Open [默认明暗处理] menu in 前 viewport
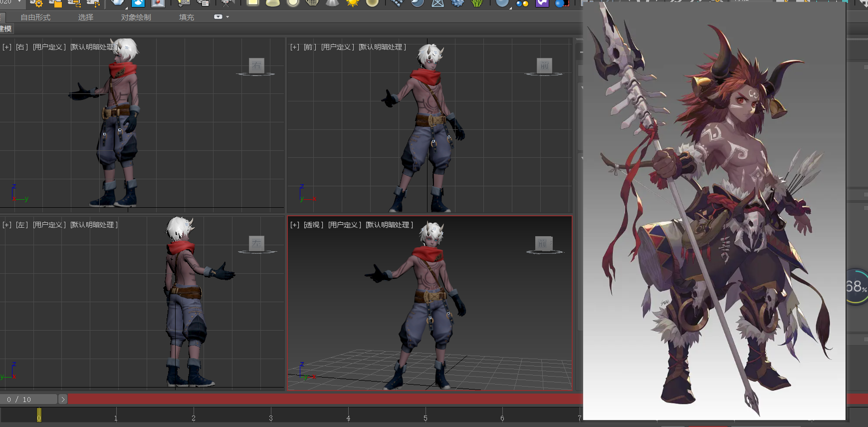 [x=382, y=47]
